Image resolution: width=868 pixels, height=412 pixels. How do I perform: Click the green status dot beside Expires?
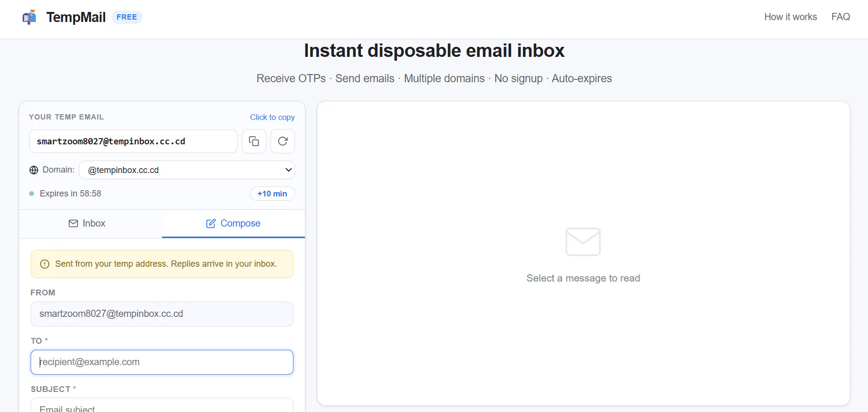(32, 194)
